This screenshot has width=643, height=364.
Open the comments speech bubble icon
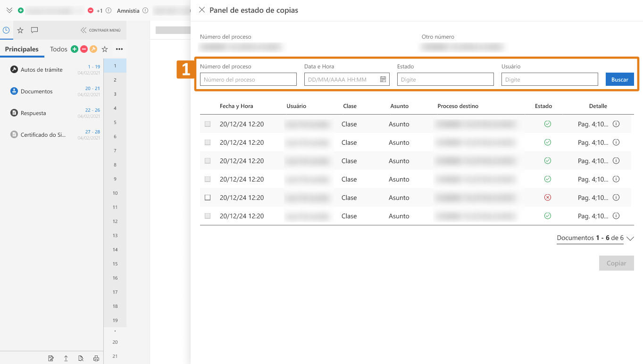point(34,30)
